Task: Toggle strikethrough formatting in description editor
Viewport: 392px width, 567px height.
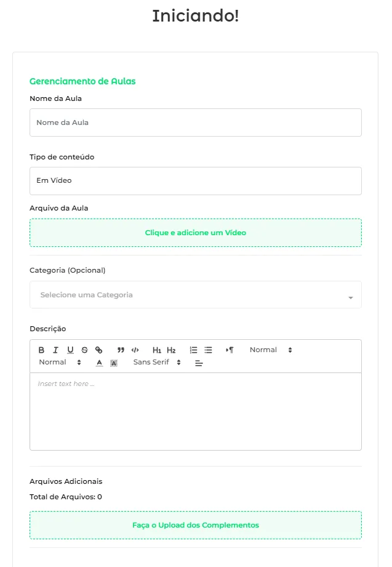Action: click(x=84, y=350)
